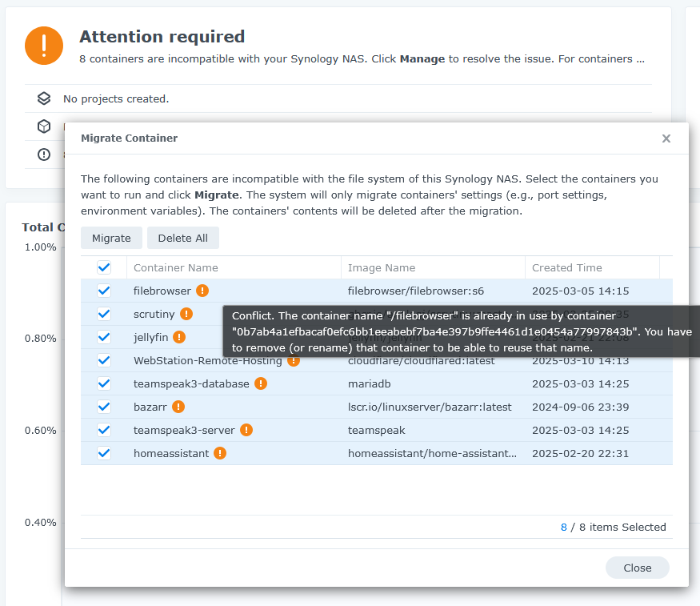Click warning icon next to teamspeak3-database
Screen dimensions: 700x606
tap(261, 383)
